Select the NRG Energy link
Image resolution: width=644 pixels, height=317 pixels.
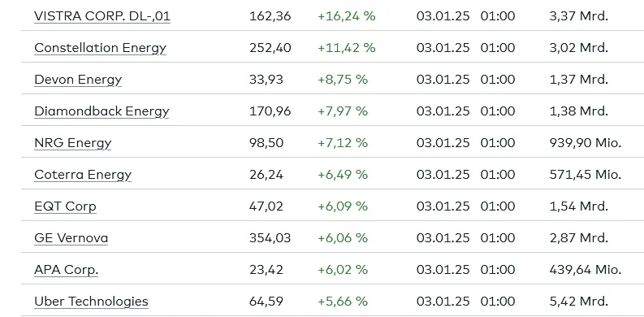73,143
